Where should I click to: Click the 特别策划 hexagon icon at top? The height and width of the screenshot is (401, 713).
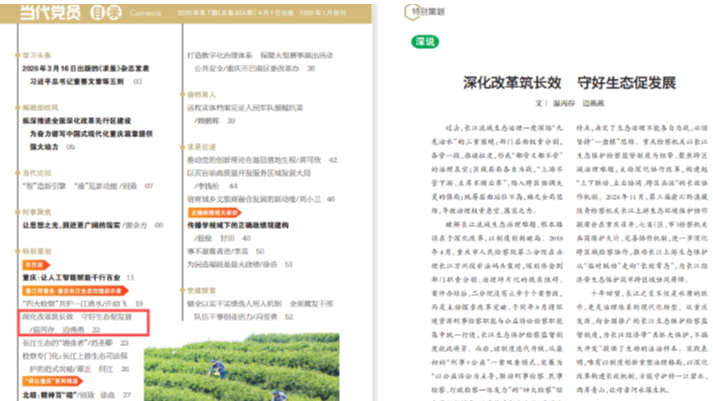[412, 12]
